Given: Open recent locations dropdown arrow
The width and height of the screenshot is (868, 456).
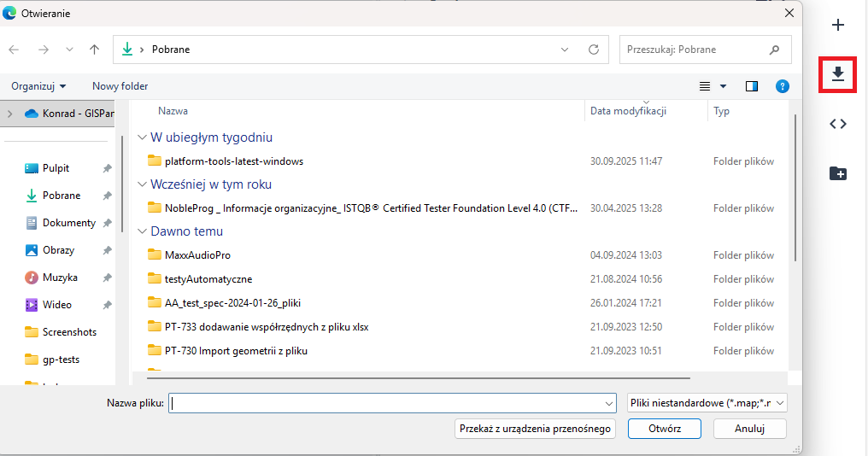Looking at the screenshot, I should [x=69, y=50].
